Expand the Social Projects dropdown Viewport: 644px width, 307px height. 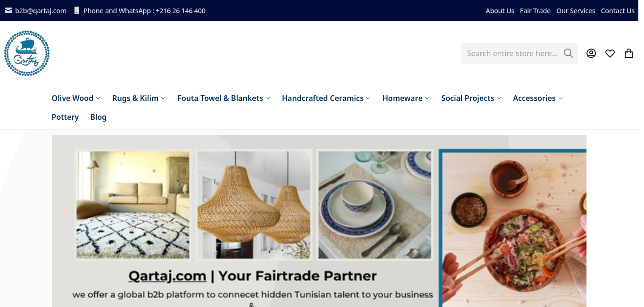coord(471,98)
